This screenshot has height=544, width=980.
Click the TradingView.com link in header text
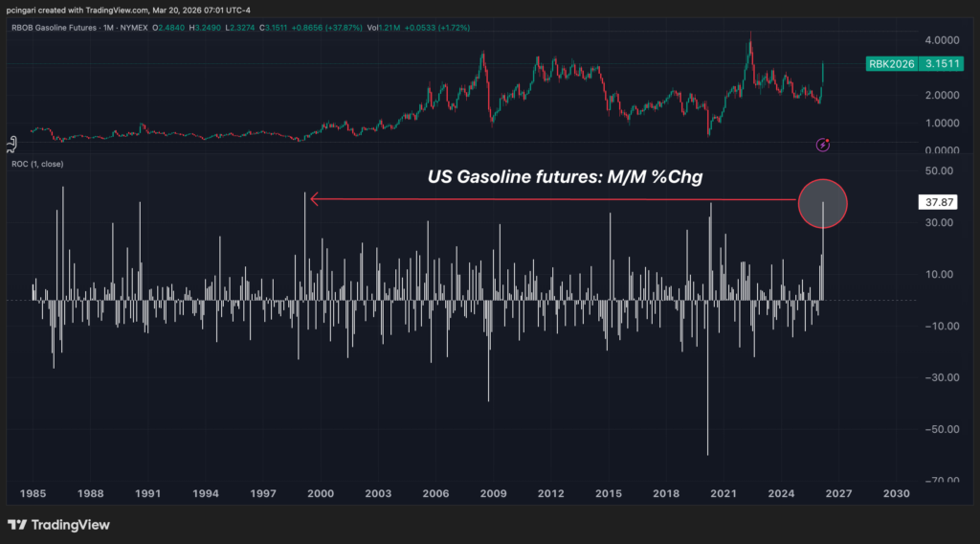click(x=120, y=10)
